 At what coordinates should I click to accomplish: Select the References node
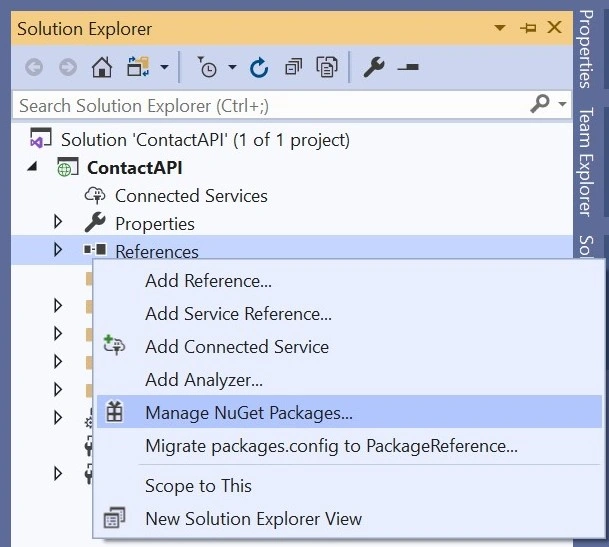(157, 252)
